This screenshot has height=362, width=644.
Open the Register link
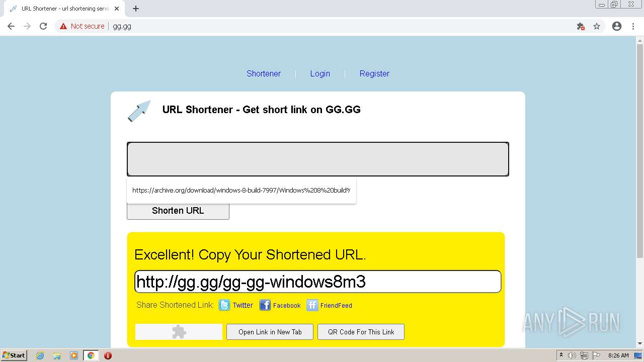tap(374, 73)
